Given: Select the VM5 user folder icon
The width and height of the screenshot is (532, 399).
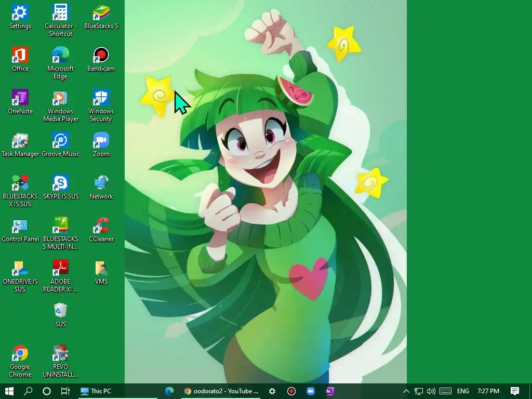Looking at the screenshot, I should coord(101,273).
